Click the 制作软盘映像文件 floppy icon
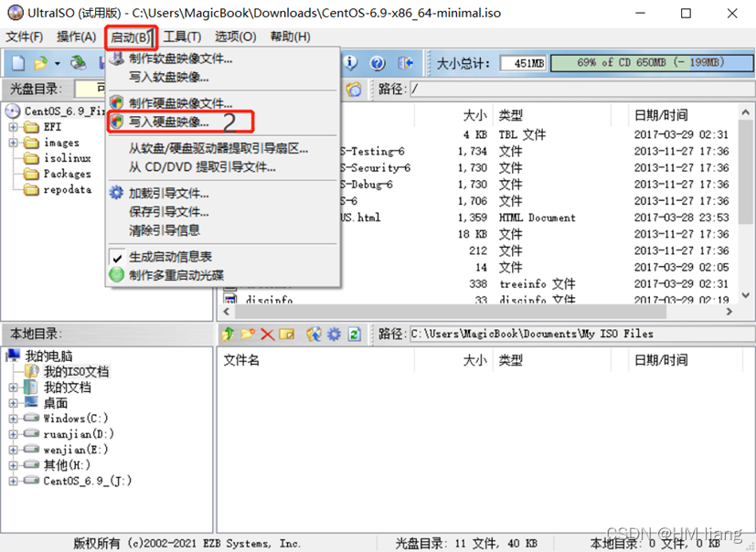The image size is (756, 552). tap(116, 58)
